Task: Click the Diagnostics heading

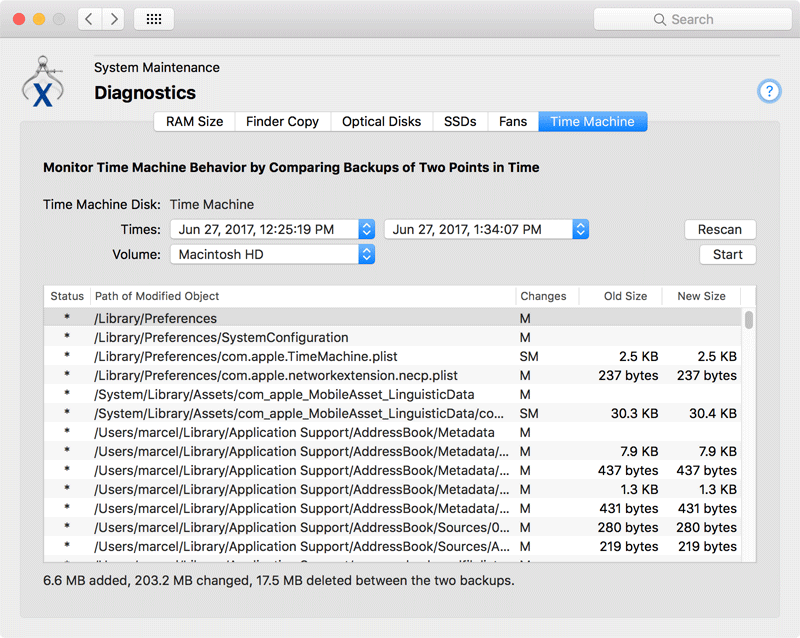Action: tap(145, 92)
